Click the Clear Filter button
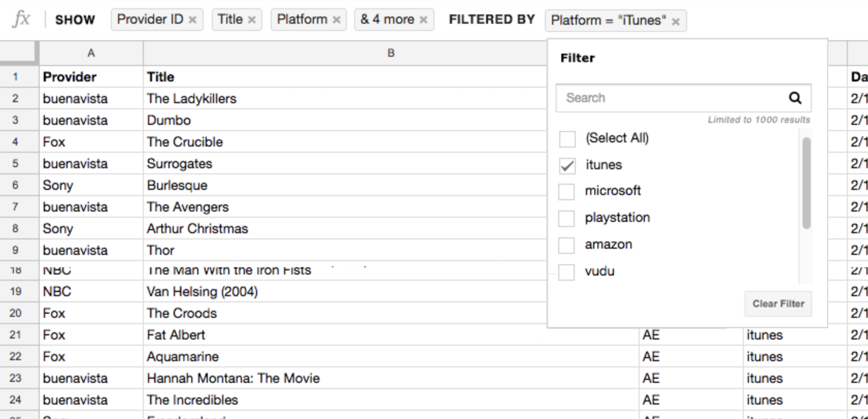 tap(778, 303)
